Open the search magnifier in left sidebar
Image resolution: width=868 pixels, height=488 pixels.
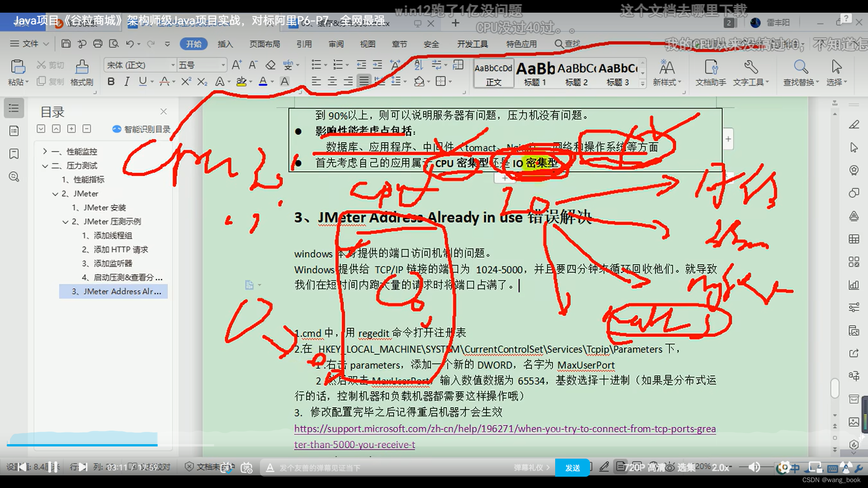pyautogui.click(x=14, y=177)
